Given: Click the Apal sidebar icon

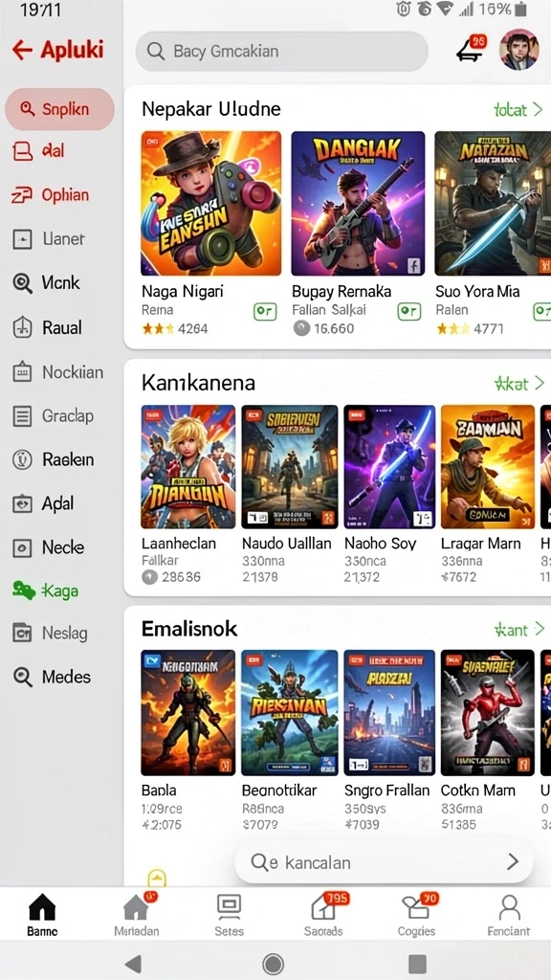Looking at the screenshot, I should point(22,503).
